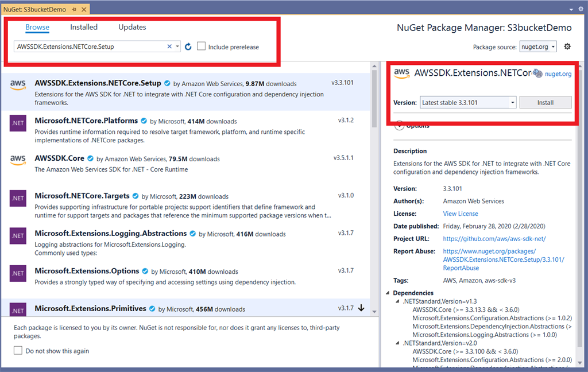
Task: Switch to the Installed tab
Action: 84,27
